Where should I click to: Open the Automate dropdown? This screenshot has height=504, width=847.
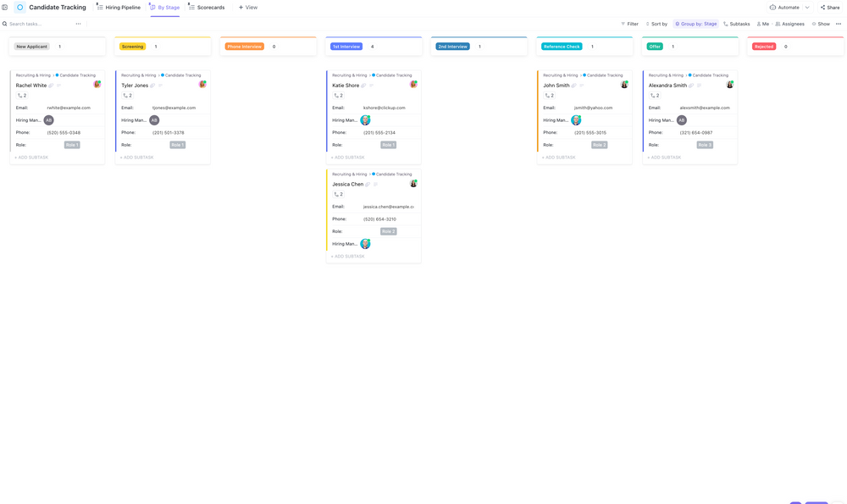[787, 7]
